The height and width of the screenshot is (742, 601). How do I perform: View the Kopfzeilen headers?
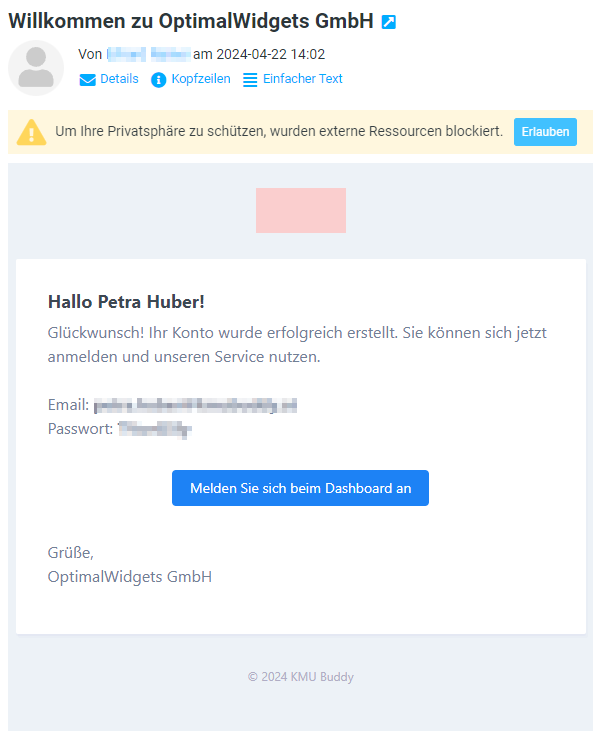coord(201,79)
